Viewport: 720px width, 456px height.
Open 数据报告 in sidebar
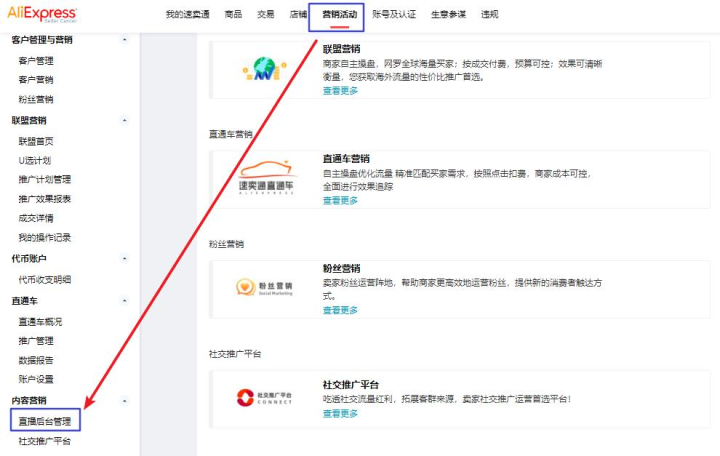pyautogui.click(x=36, y=360)
